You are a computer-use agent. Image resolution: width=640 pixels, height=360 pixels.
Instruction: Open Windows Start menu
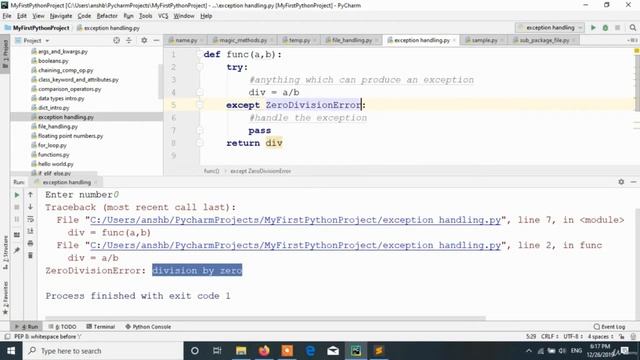coord(11,351)
